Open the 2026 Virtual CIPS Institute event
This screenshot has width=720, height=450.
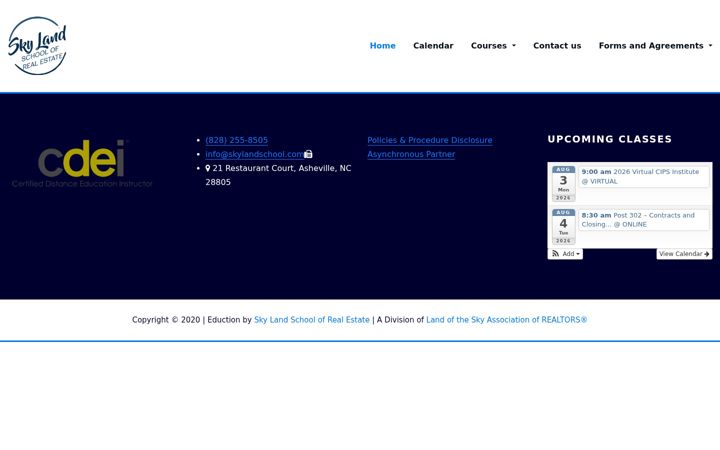click(644, 176)
